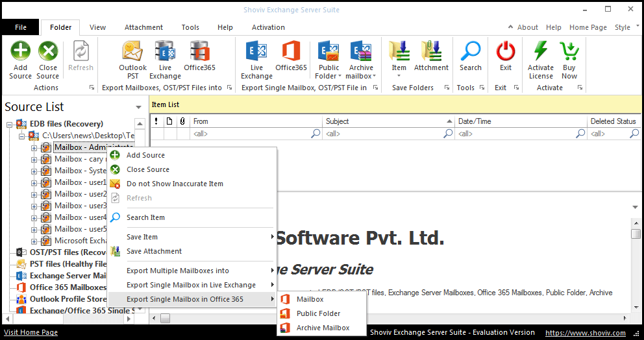Click the preview pane vertical scrollbar thumb
Viewport: 644px width, 340px height.
point(636,234)
